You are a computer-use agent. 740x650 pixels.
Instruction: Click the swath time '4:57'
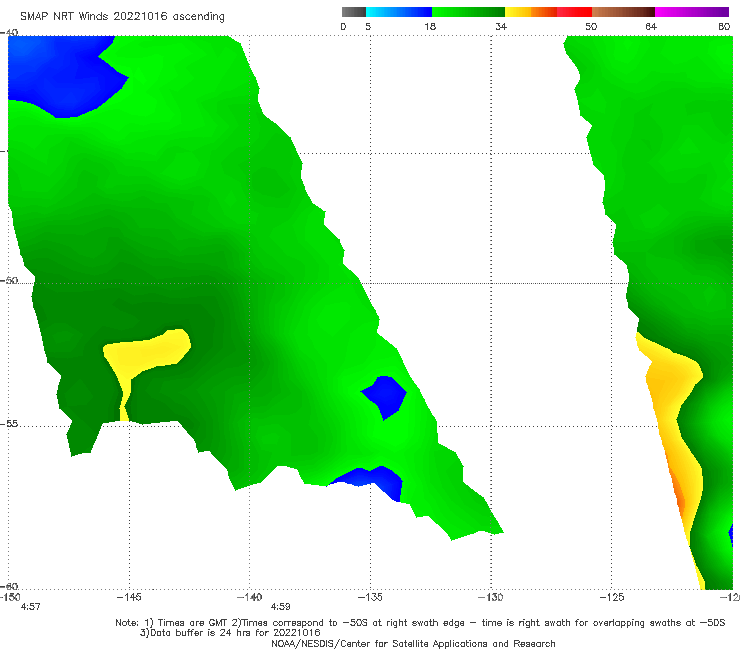[x=31, y=607]
